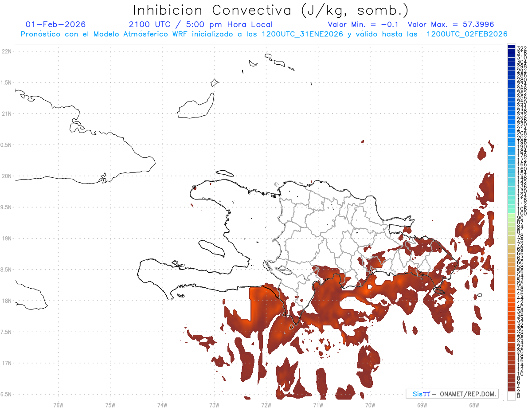532x411 pixels.
Task: Click the "Valor Max. = 57.3996" readout
Action: (451, 24)
